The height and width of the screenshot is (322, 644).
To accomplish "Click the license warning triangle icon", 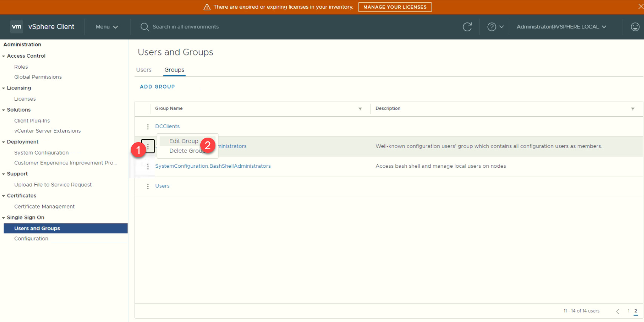I will click(207, 7).
